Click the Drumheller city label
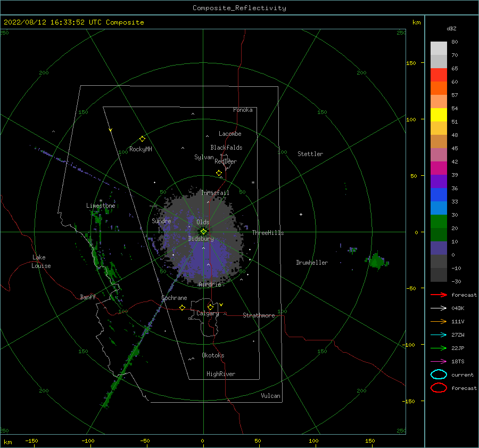479x448 pixels. pyautogui.click(x=312, y=263)
